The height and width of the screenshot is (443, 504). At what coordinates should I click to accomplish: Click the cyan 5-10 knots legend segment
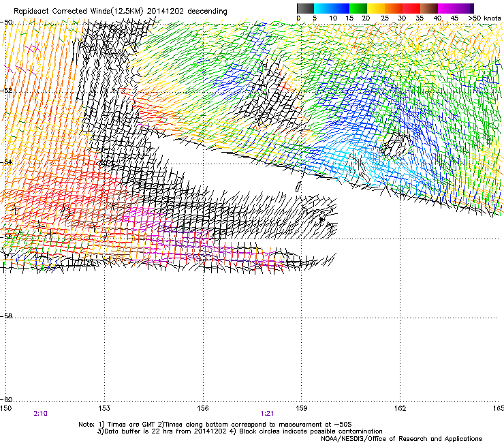tap(323, 8)
